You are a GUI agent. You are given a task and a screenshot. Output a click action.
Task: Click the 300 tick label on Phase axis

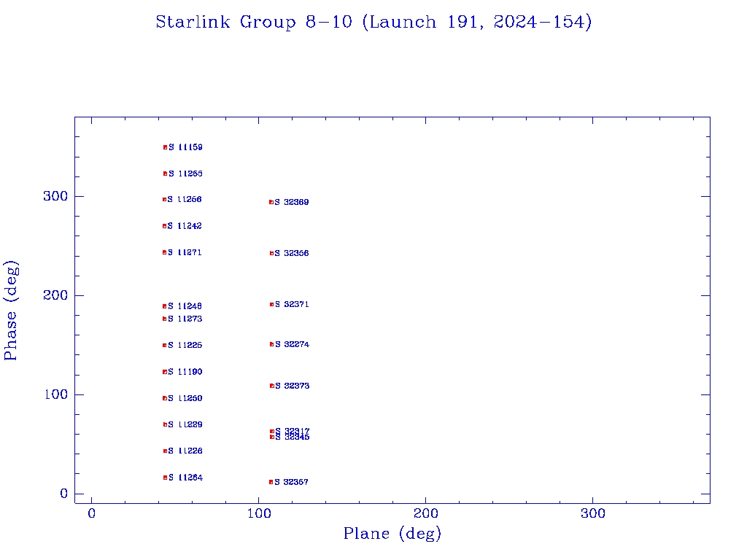(x=55, y=196)
